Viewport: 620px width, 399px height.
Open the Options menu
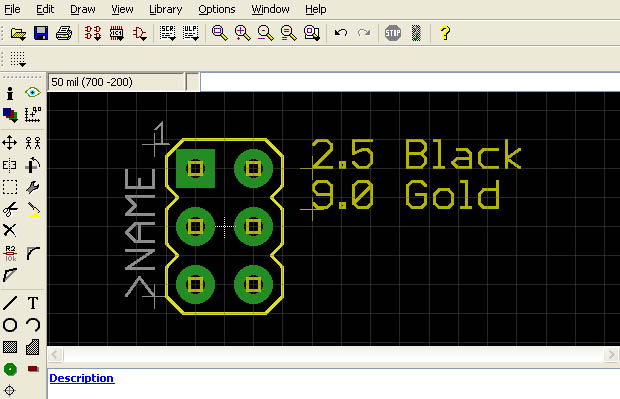[217, 9]
